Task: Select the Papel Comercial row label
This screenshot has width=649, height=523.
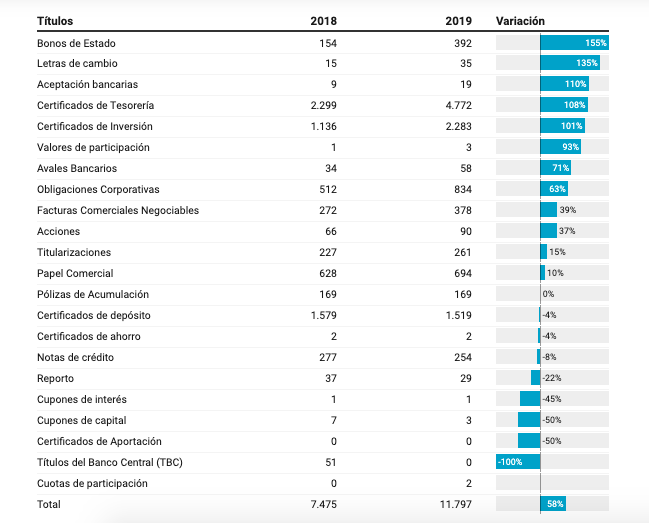Action: 75,273
